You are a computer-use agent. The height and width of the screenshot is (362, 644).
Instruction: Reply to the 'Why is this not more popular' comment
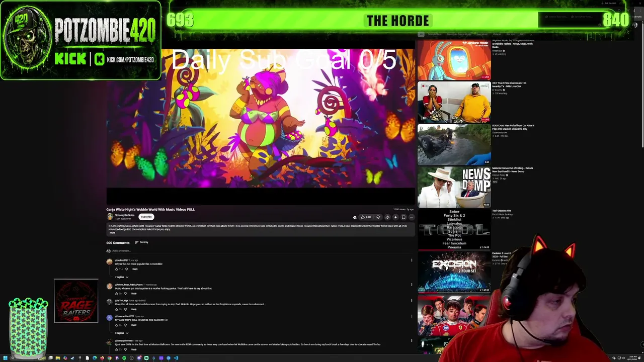click(x=135, y=269)
